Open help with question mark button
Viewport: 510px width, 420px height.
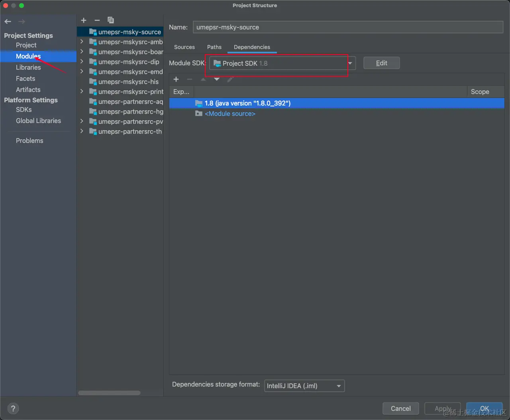tap(13, 408)
